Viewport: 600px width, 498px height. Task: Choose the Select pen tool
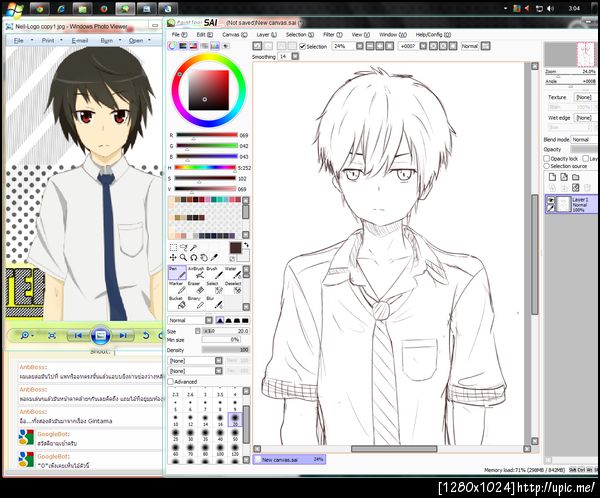tap(214, 287)
